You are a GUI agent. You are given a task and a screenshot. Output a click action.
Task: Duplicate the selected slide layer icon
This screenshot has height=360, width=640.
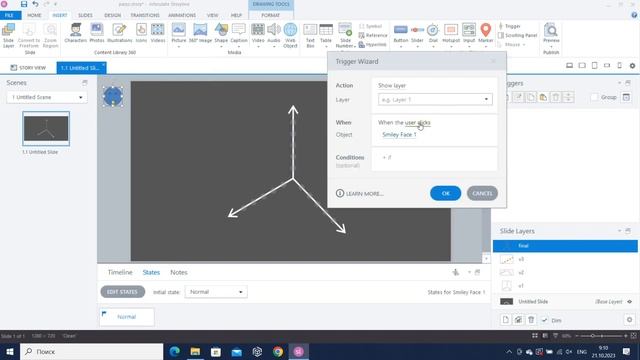[x=518, y=320]
